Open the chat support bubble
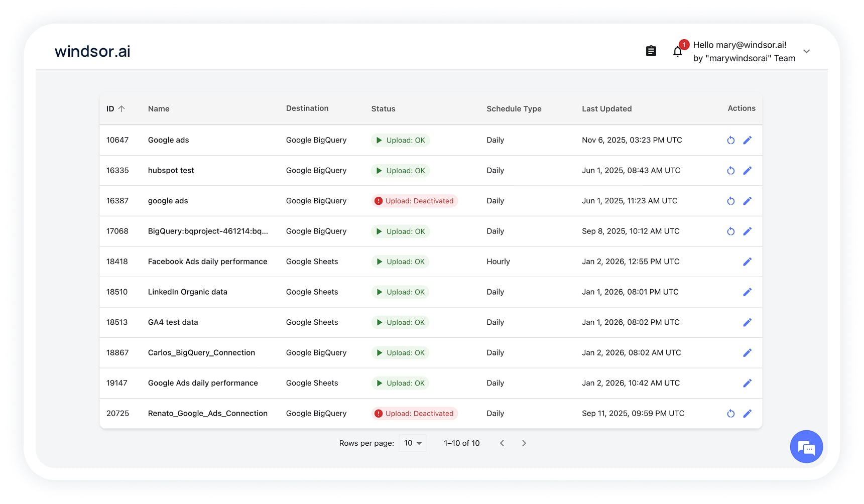The width and height of the screenshot is (864, 504). click(x=806, y=447)
